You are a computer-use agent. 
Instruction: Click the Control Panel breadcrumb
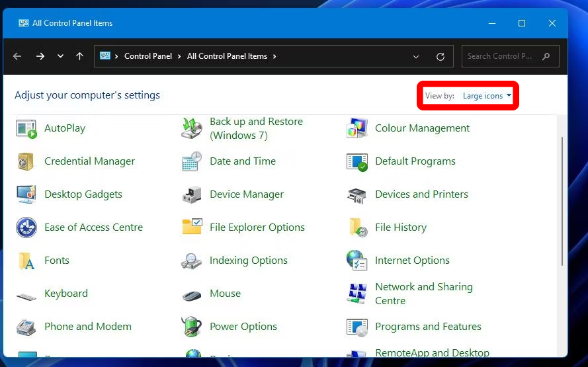[148, 56]
